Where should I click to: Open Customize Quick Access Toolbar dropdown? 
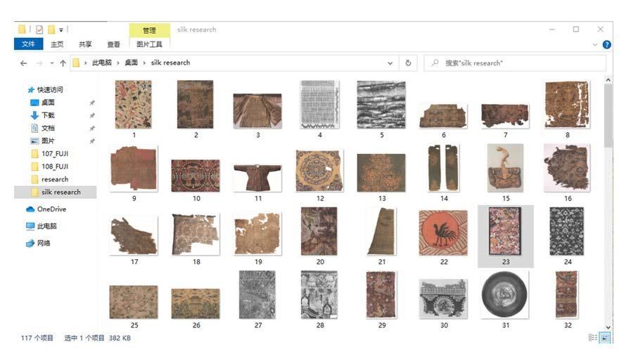61,30
